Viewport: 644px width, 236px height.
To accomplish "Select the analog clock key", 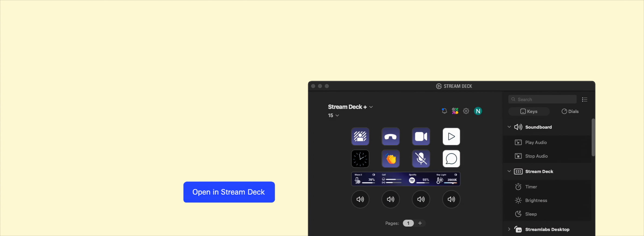I will pyautogui.click(x=360, y=159).
